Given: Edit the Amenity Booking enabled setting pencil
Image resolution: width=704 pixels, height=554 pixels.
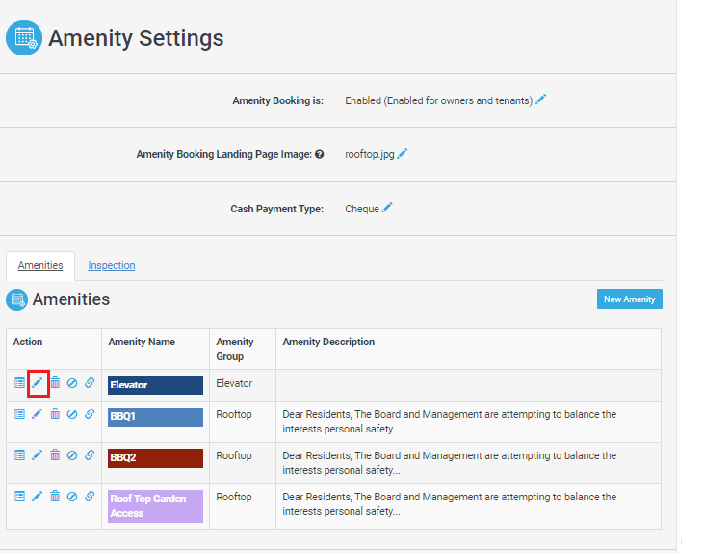Looking at the screenshot, I should (541, 100).
